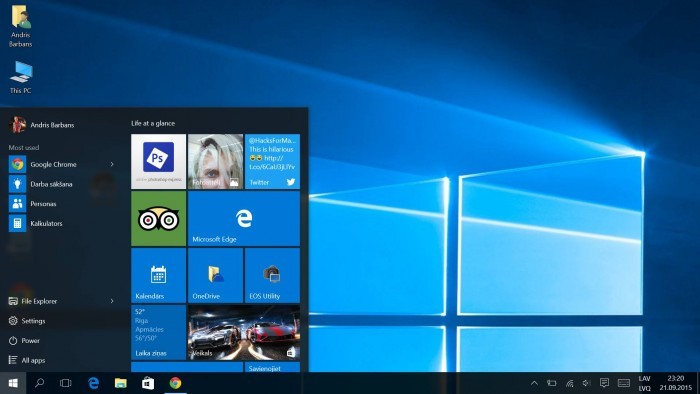Open the Veikals store tile with cars
700x394 pixels.
click(x=244, y=332)
